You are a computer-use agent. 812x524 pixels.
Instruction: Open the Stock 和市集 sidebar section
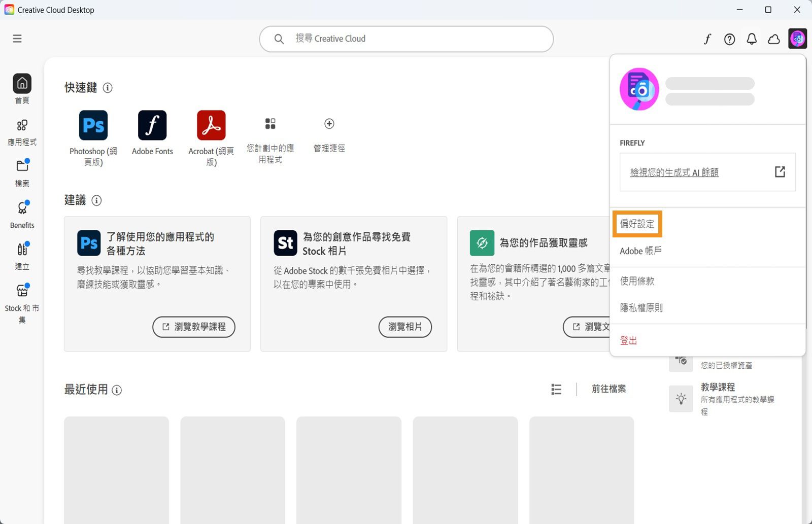[22, 303]
